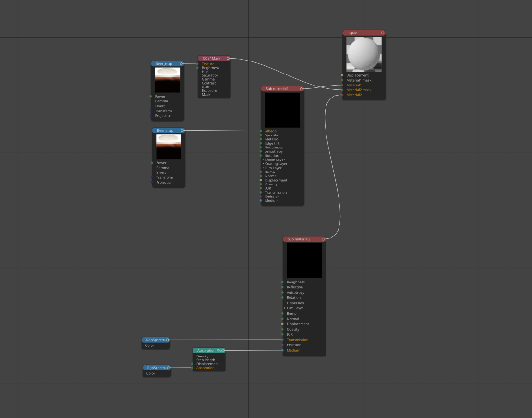Click Gamma label on Beer_map feeding Albedo

(162, 168)
